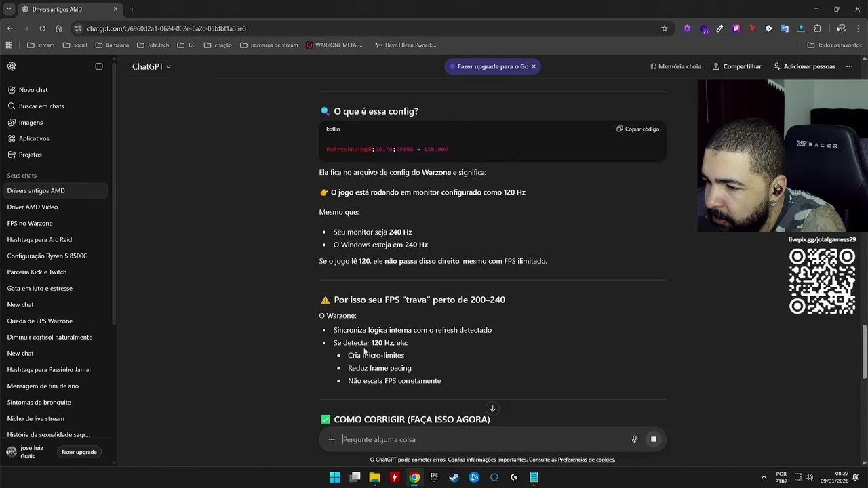Go to browser home page
The width and height of the screenshot is (868, 488).
[x=58, y=28]
